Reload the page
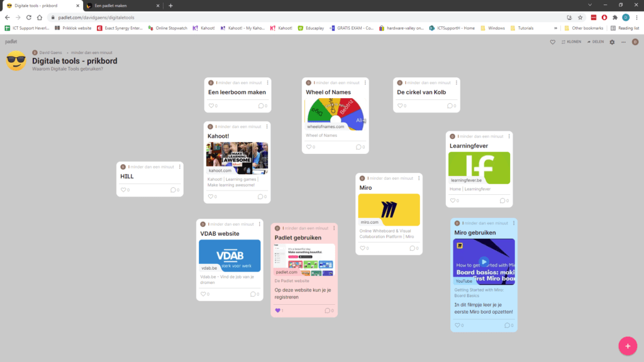 pos(29,17)
